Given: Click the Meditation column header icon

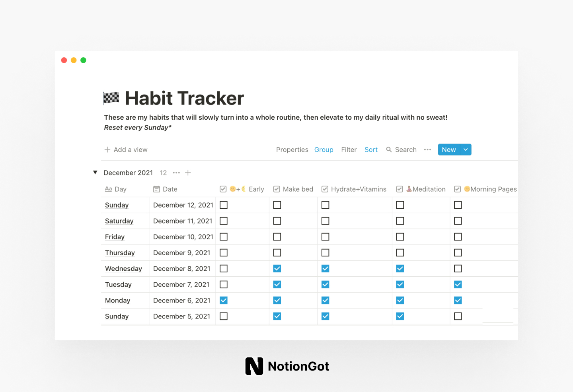Looking at the screenshot, I should click(400, 189).
